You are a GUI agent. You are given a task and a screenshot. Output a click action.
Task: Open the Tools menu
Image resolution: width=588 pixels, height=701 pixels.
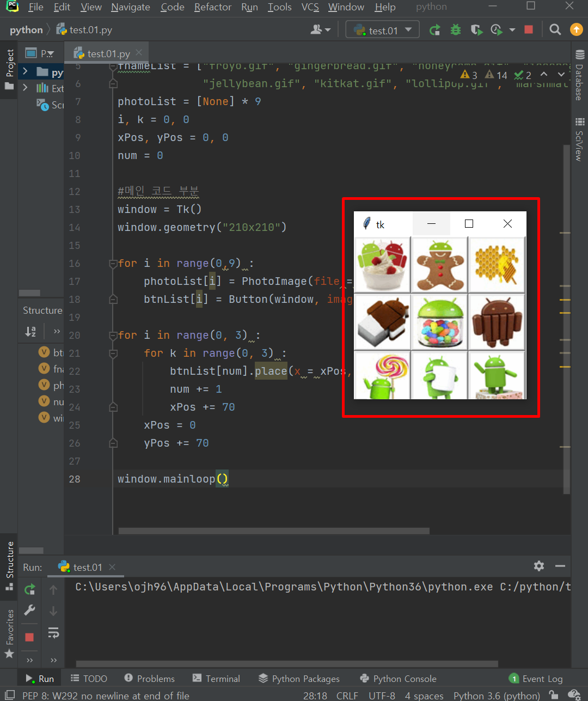(280, 7)
